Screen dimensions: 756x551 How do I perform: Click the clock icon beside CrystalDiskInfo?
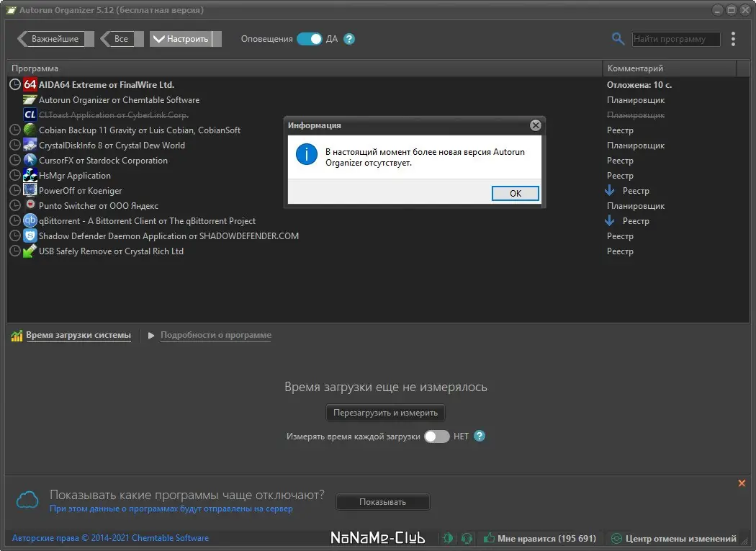click(15, 145)
